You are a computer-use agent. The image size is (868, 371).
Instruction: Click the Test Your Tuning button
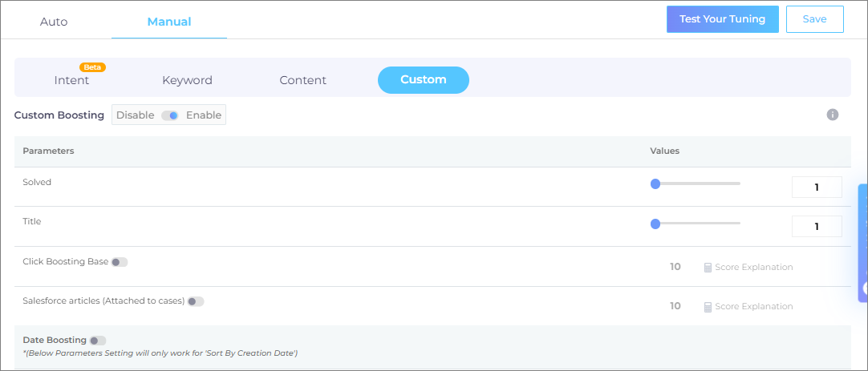point(722,19)
